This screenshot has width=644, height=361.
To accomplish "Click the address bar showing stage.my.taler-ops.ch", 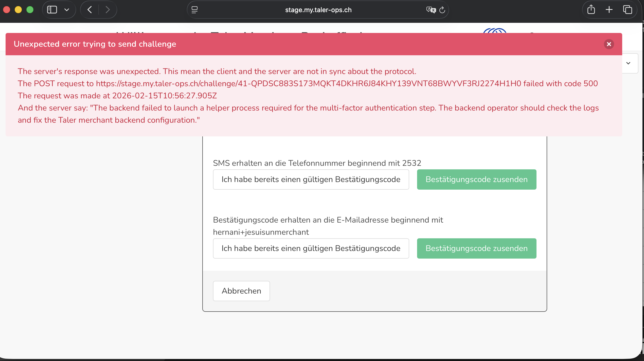I will (318, 10).
